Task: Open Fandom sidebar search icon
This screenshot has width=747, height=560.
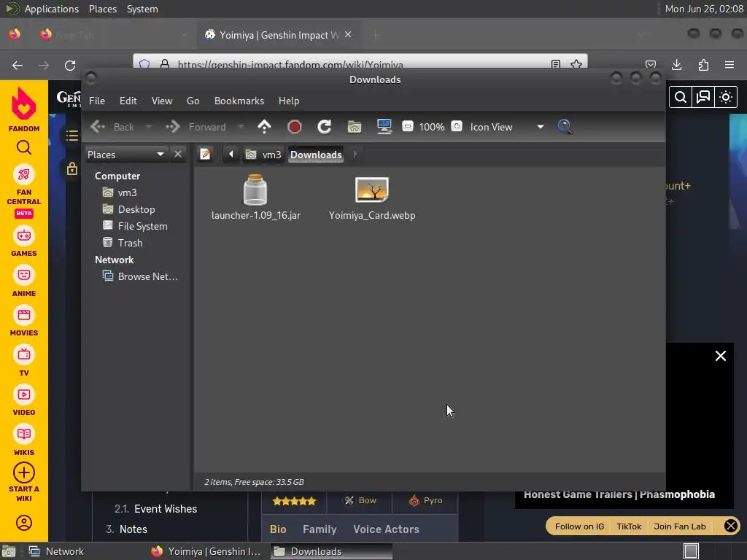Action: point(24,147)
